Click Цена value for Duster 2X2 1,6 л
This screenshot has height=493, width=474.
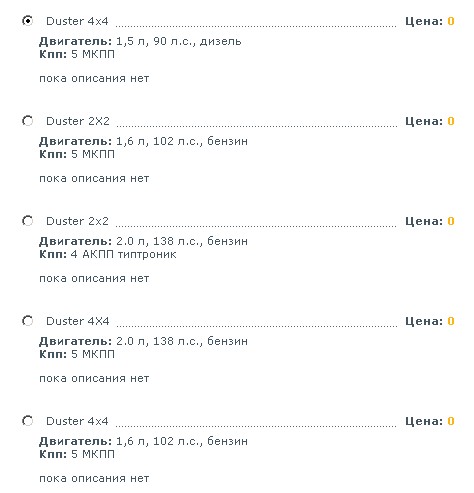451,121
